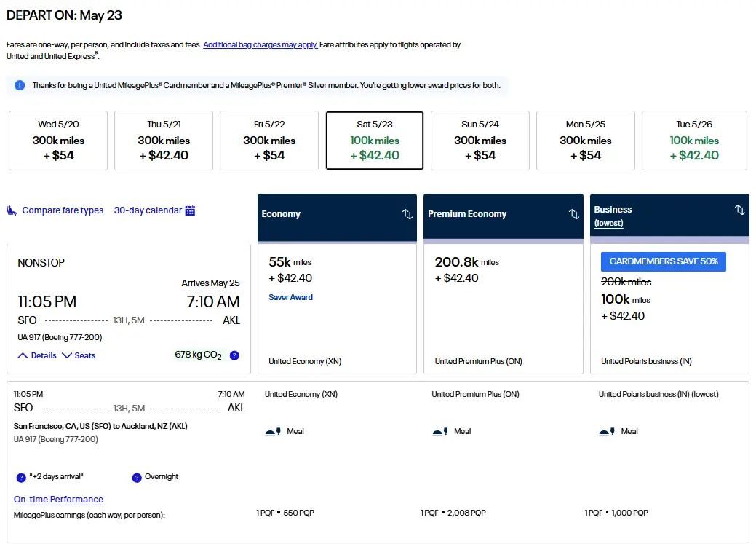This screenshot has height=544, width=756.
Task: Sort by Business column arrows
Action: [739, 210]
